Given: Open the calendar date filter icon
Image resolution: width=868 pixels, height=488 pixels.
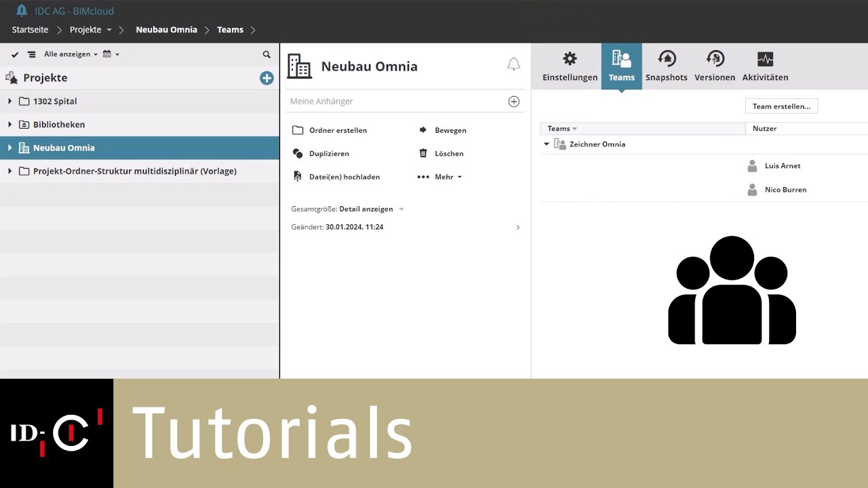Looking at the screenshot, I should click(106, 54).
